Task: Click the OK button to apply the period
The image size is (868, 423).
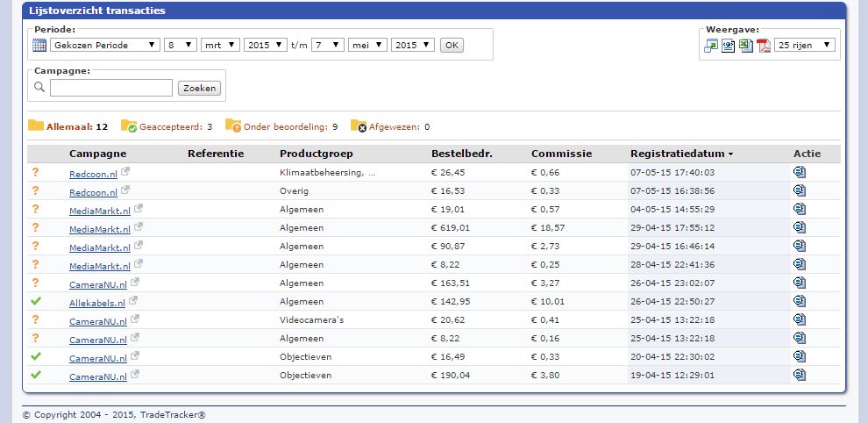Action: (452, 46)
